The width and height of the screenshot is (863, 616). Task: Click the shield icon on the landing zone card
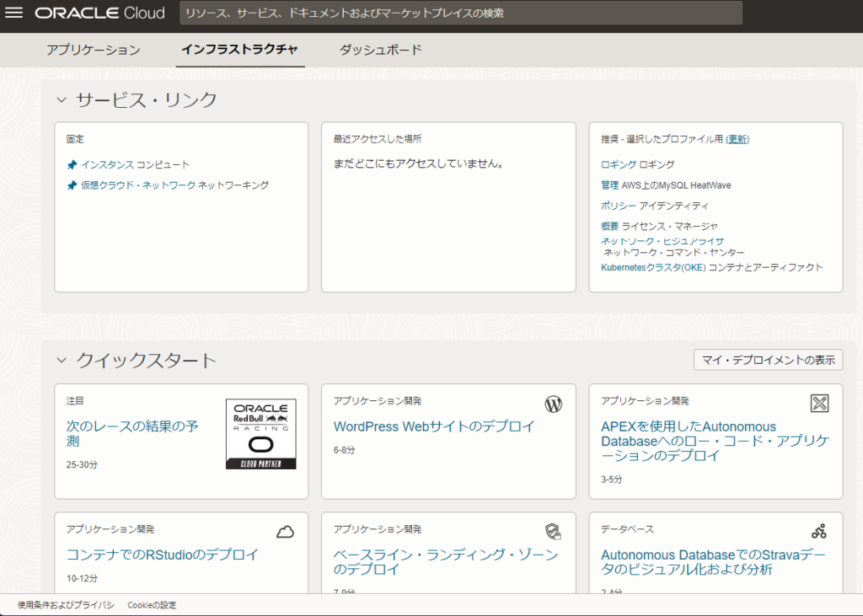click(553, 531)
